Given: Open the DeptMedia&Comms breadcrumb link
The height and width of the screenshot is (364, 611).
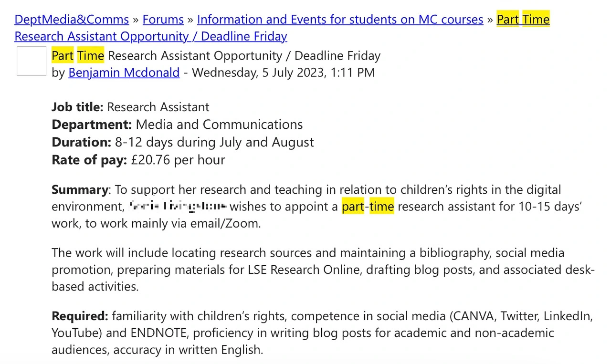Looking at the screenshot, I should pyautogui.click(x=72, y=20).
